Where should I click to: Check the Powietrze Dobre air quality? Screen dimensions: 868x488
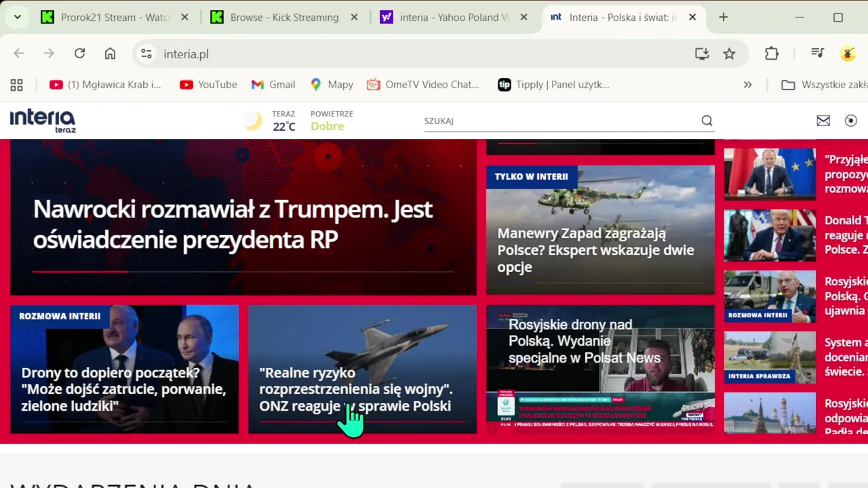[332, 121]
